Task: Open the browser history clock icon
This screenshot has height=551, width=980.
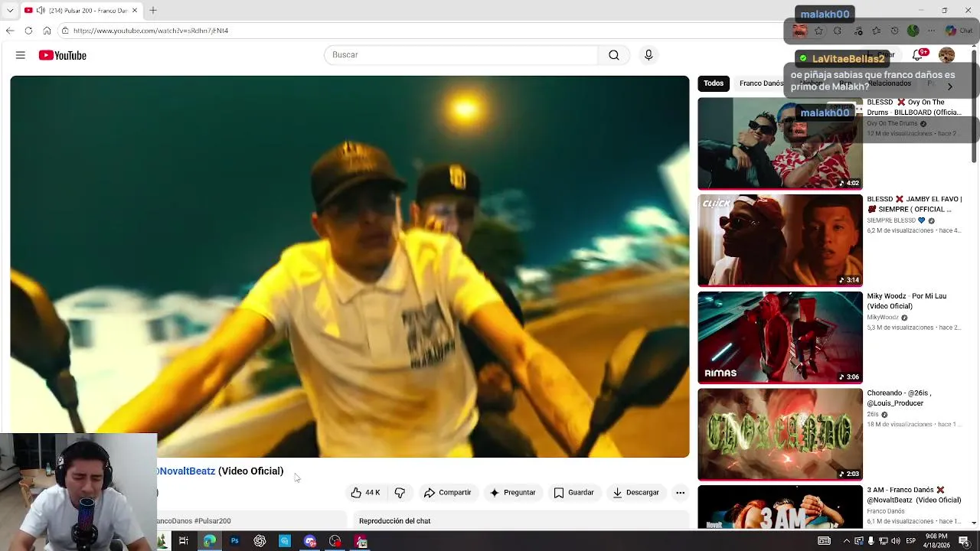Action: tap(895, 31)
